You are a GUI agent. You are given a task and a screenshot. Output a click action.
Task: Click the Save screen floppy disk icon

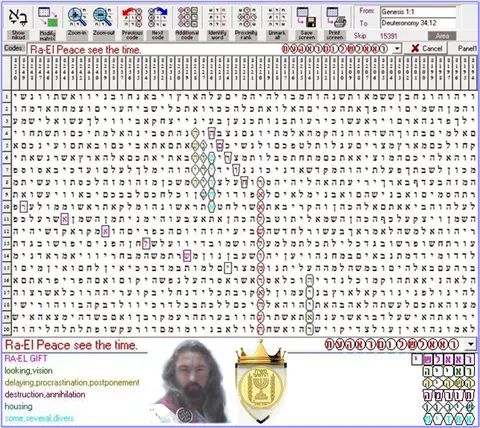306,17
